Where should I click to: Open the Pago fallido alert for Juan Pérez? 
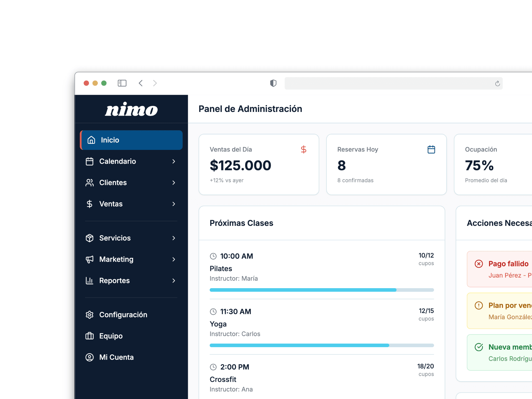(509, 269)
